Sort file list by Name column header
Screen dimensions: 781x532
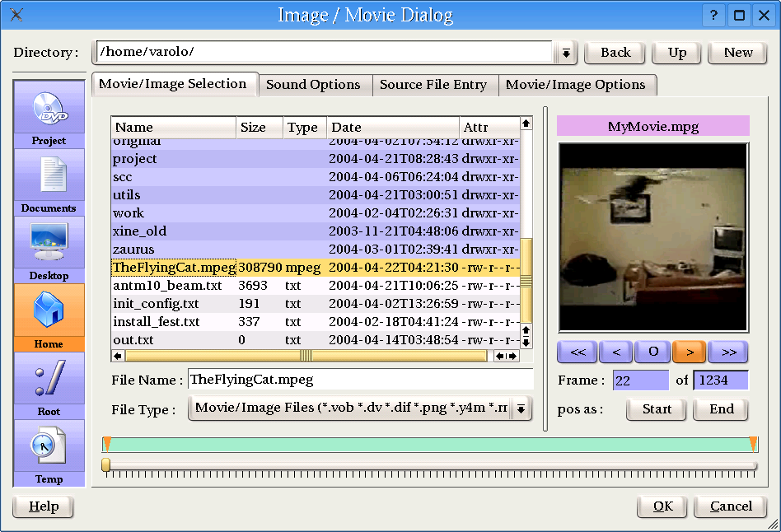(174, 128)
